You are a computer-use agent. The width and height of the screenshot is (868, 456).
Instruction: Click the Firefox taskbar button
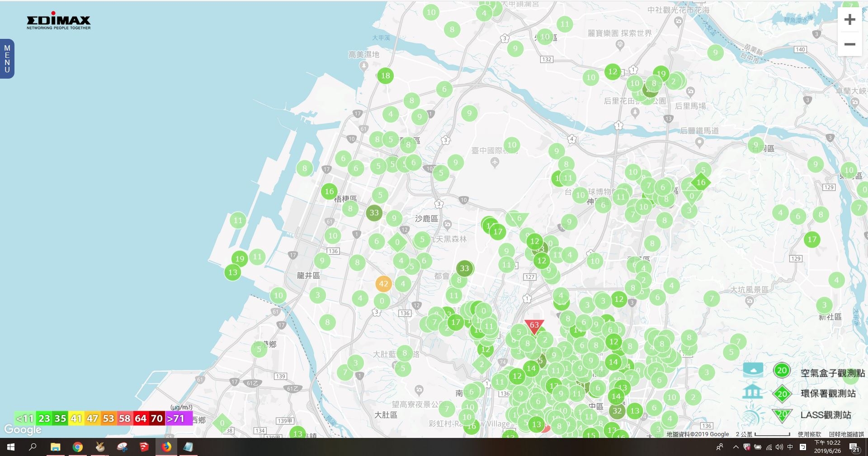(x=166, y=447)
